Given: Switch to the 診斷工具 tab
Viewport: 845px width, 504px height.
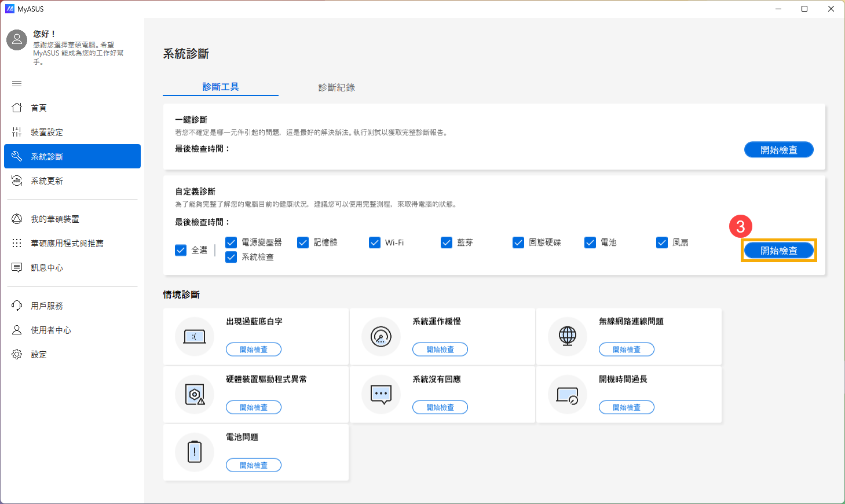Looking at the screenshot, I should click(221, 87).
